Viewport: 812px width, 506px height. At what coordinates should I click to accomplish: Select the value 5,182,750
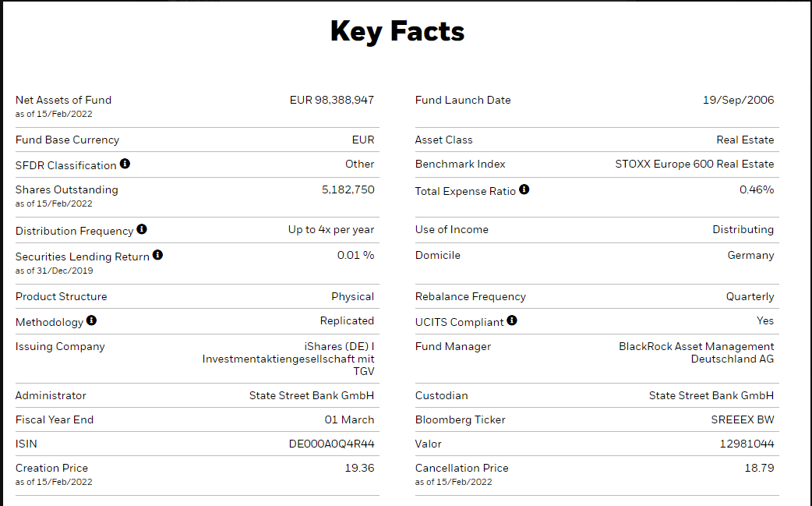pyautogui.click(x=348, y=189)
